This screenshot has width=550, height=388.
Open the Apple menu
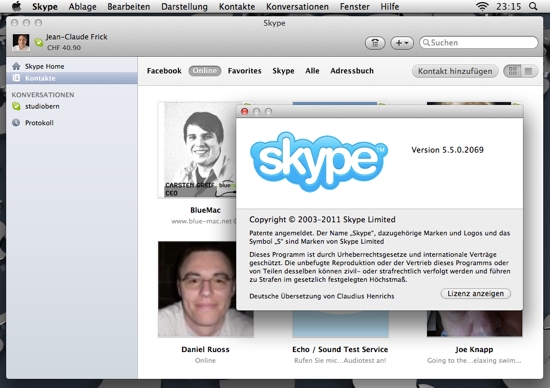tap(16, 6)
